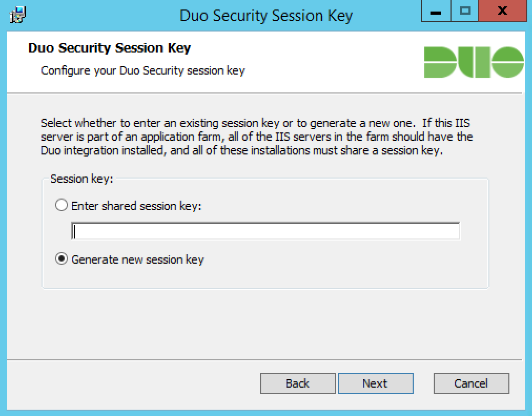Click the Next button
The image size is (532, 416).
click(375, 383)
